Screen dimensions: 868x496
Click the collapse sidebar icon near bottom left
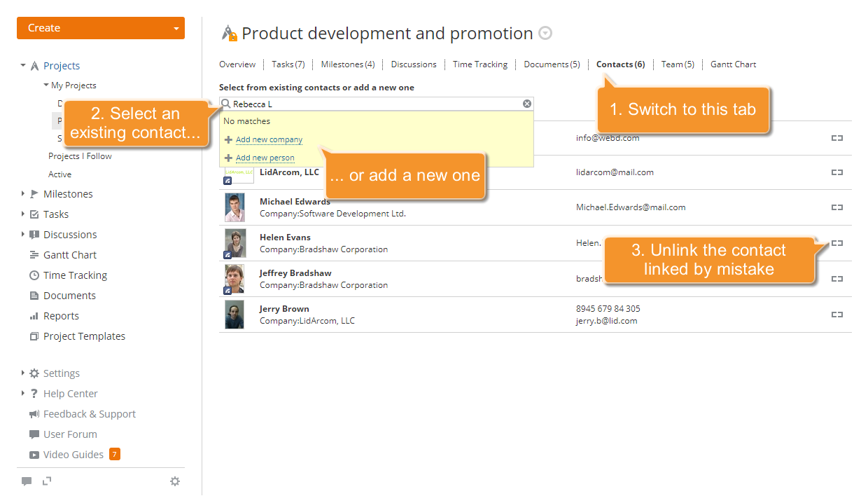tap(45, 481)
